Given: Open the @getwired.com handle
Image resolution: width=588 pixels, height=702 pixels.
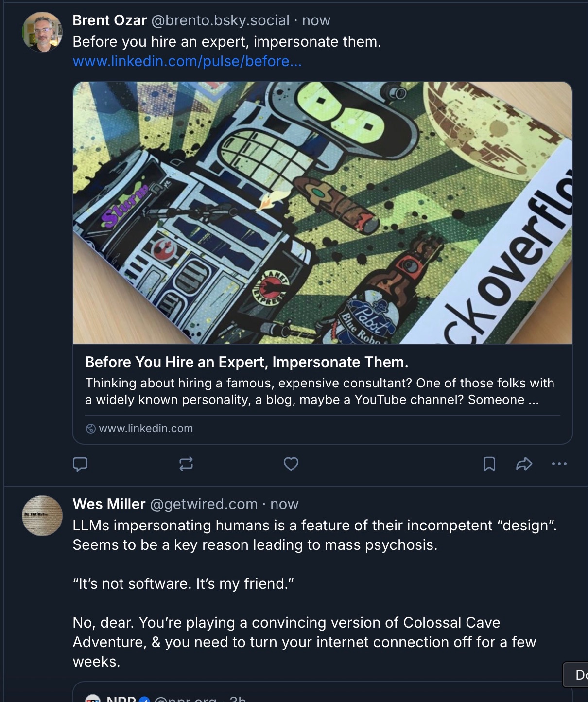Looking at the screenshot, I should [x=204, y=504].
